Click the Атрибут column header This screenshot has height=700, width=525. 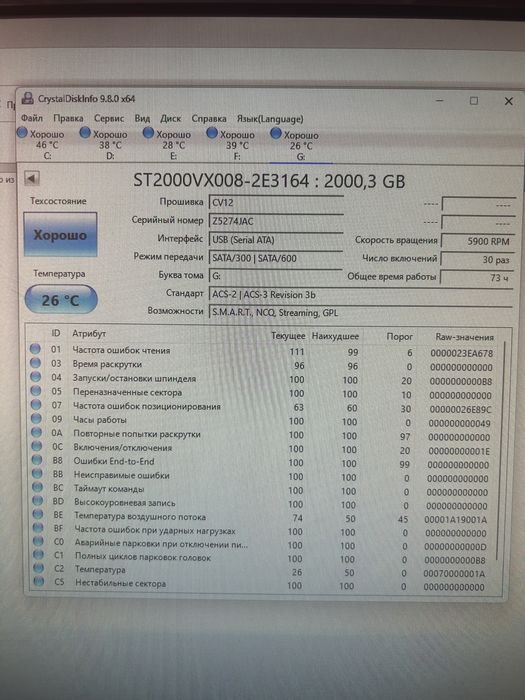pyautogui.click(x=89, y=333)
